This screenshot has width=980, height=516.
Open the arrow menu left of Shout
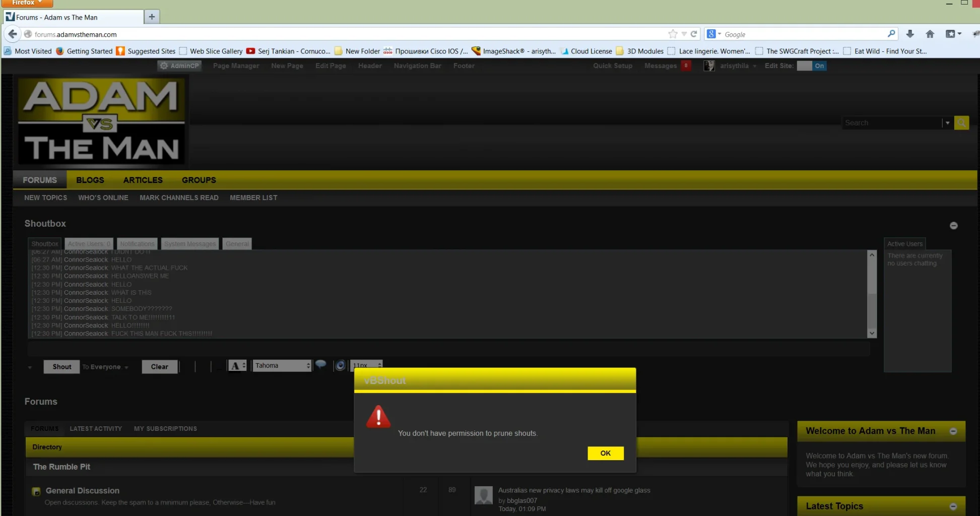coord(30,367)
